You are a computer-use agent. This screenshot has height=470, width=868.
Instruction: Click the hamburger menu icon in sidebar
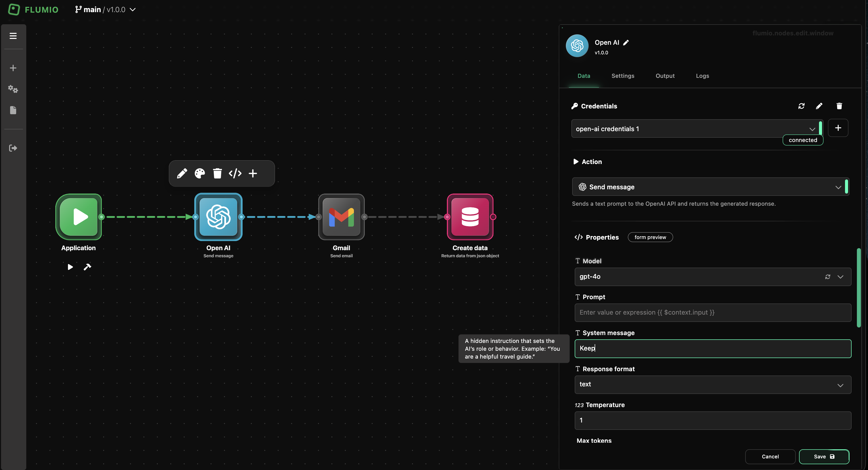(13, 36)
